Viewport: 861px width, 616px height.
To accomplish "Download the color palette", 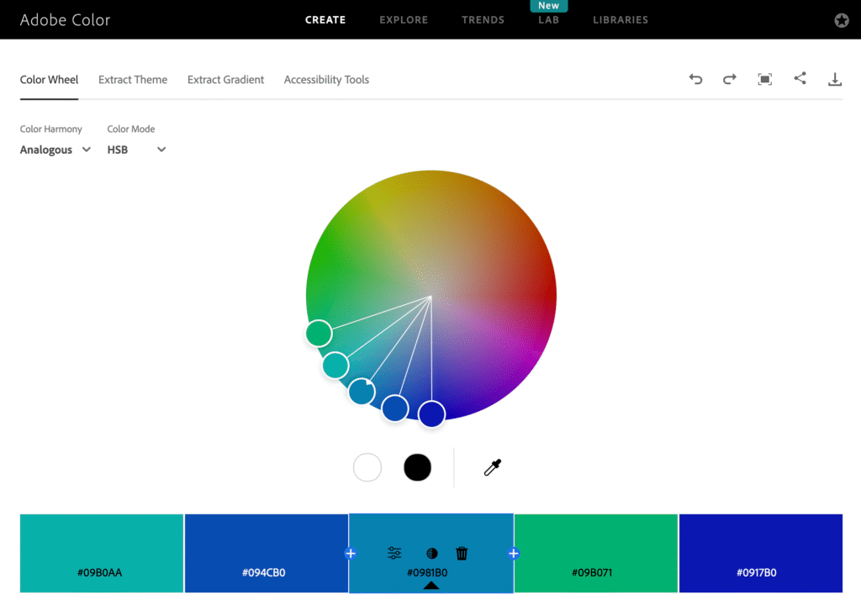I will tap(835, 78).
